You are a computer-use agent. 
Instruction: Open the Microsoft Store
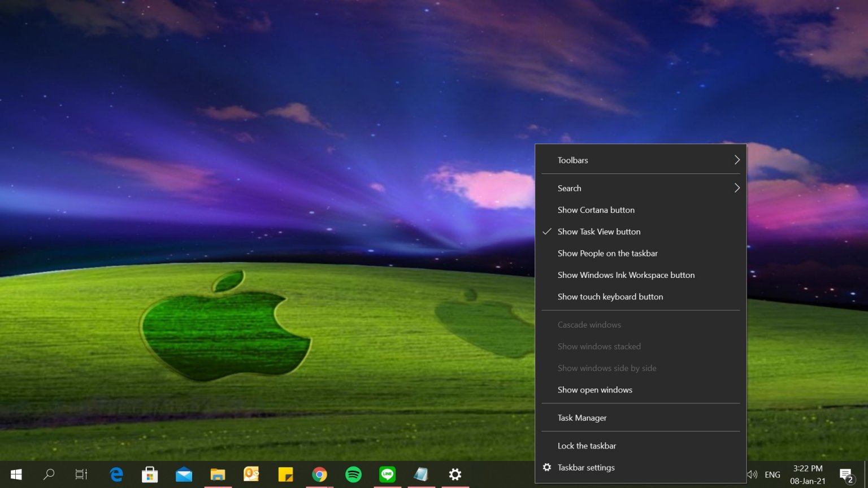tap(150, 474)
